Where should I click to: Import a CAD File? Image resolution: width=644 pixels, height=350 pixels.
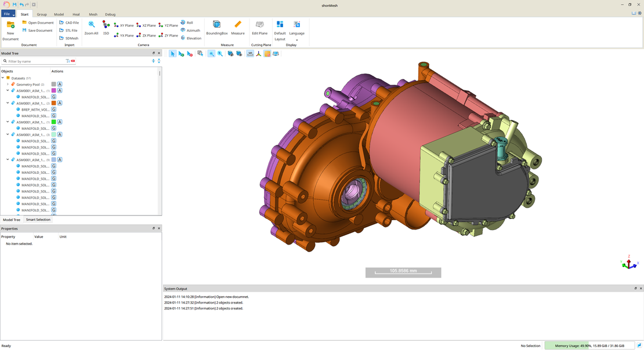point(69,23)
